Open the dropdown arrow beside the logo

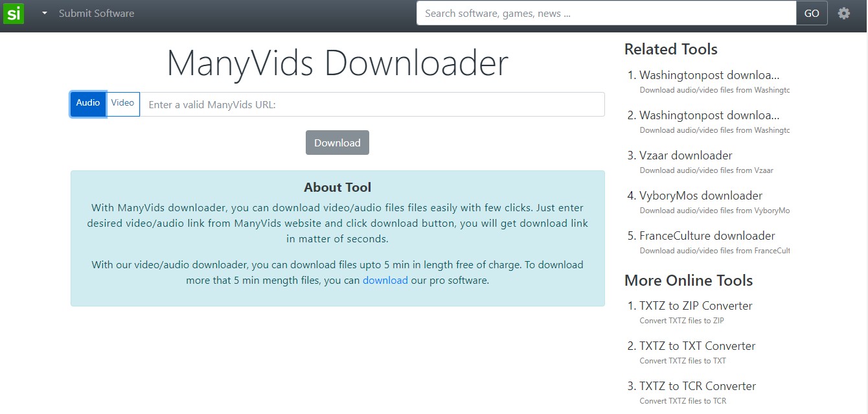pyautogui.click(x=45, y=13)
